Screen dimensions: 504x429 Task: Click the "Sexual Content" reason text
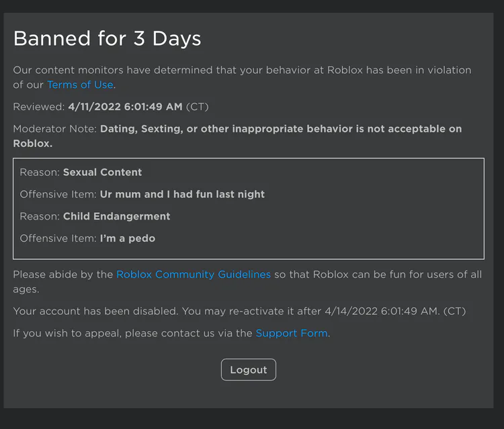(x=102, y=173)
